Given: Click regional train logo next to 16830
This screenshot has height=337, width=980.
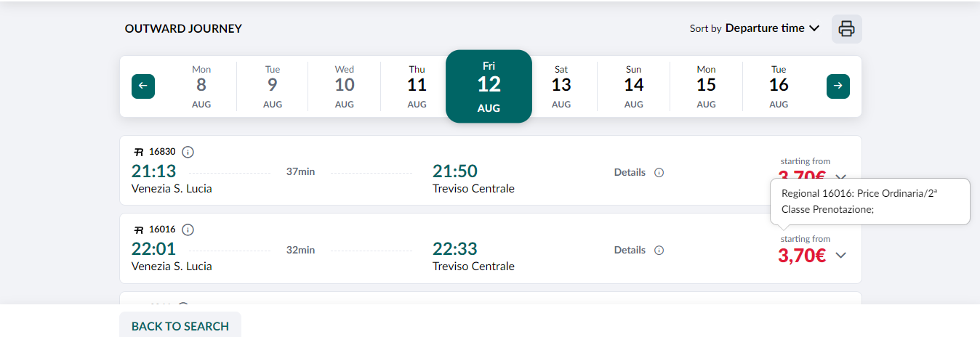Looking at the screenshot, I should tap(140, 152).
